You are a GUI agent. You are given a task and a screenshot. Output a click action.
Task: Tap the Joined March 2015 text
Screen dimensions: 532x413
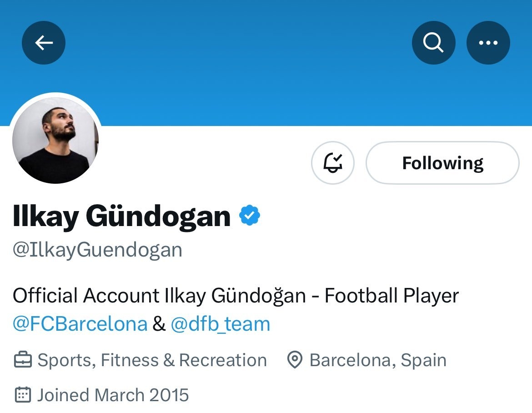pyautogui.click(x=113, y=395)
